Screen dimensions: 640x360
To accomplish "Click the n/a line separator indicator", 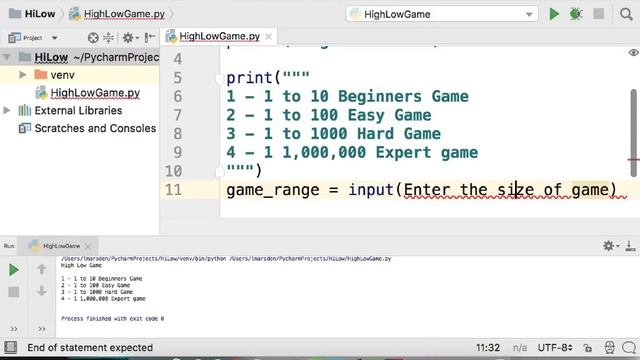I will [x=520, y=348].
